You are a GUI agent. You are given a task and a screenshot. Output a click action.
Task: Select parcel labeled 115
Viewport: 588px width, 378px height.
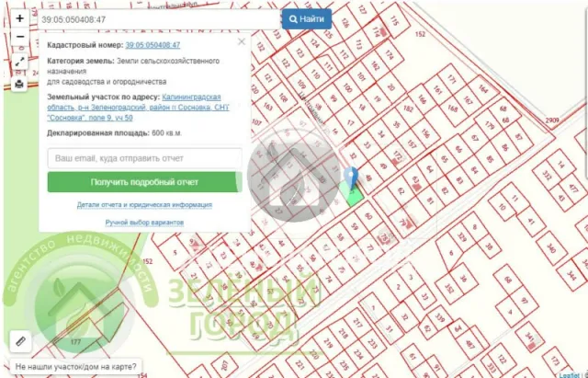coord(394,21)
